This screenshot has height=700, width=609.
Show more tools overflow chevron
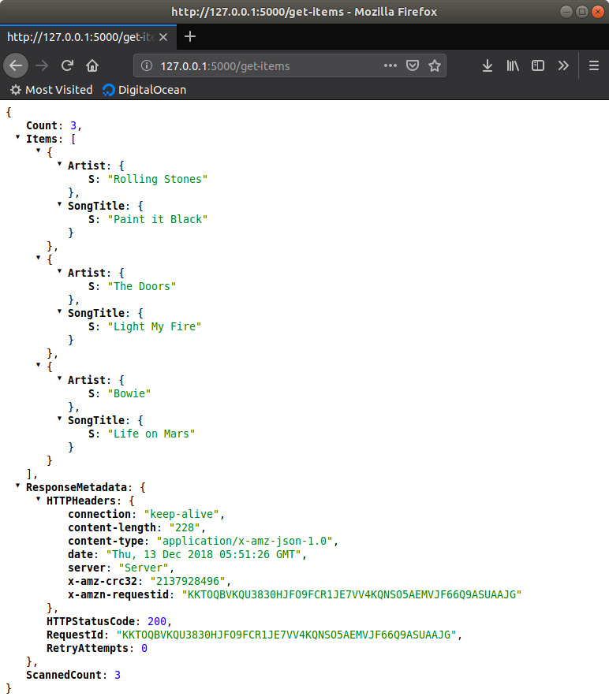tap(563, 65)
